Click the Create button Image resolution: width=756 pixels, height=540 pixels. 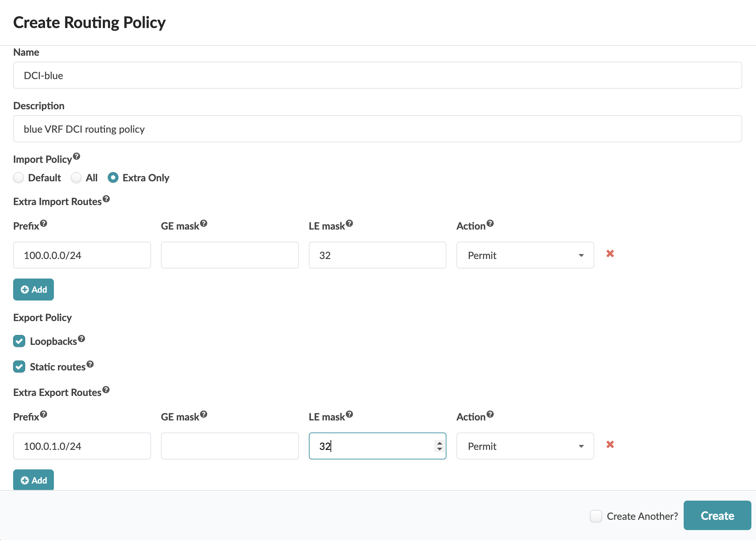click(x=717, y=516)
